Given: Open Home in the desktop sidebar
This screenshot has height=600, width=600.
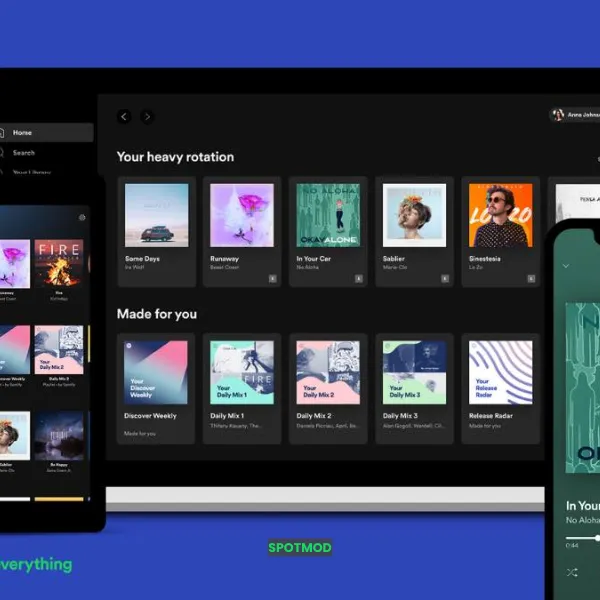Looking at the screenshot, I should 46,132.
